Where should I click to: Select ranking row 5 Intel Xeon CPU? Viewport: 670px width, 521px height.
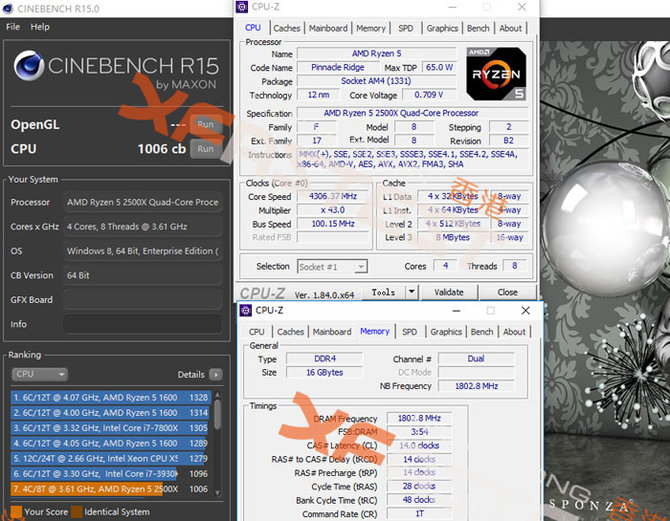pos(110,459)
